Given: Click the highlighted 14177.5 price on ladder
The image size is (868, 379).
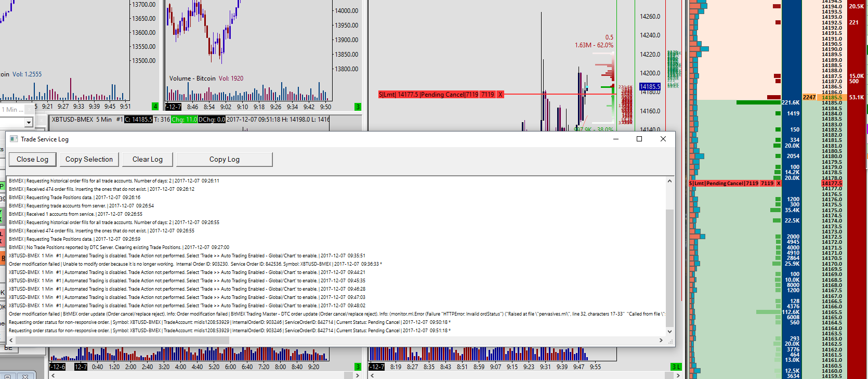Looking at the screenshot, I should tap(832, 183).
